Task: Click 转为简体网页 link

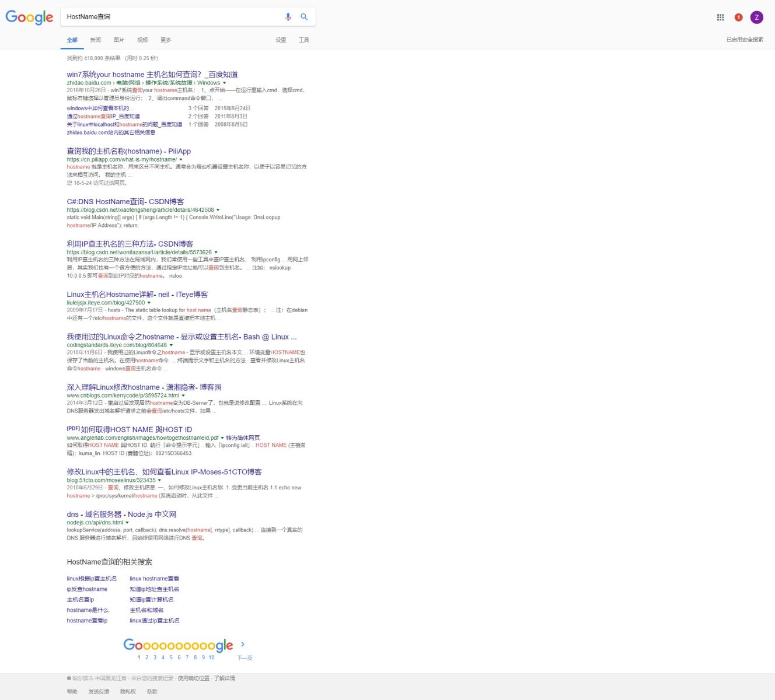Action: (x=243, y=438)
